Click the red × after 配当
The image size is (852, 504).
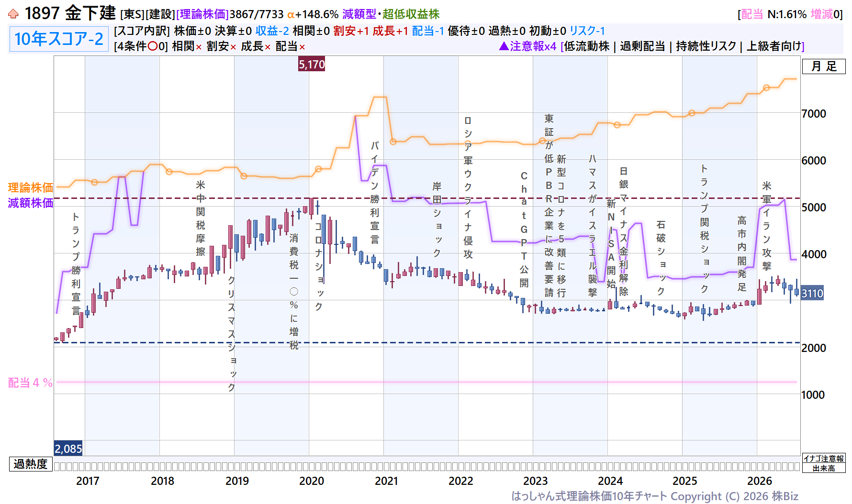click(x=302, y=47)
